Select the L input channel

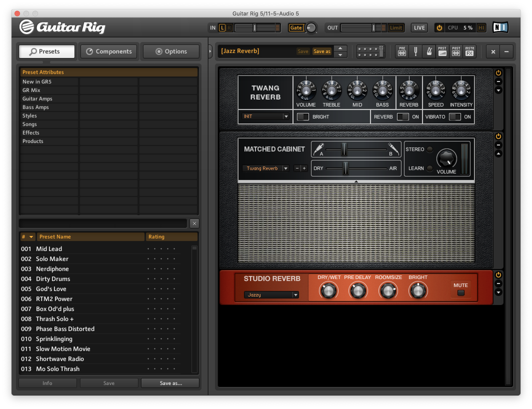222,28
